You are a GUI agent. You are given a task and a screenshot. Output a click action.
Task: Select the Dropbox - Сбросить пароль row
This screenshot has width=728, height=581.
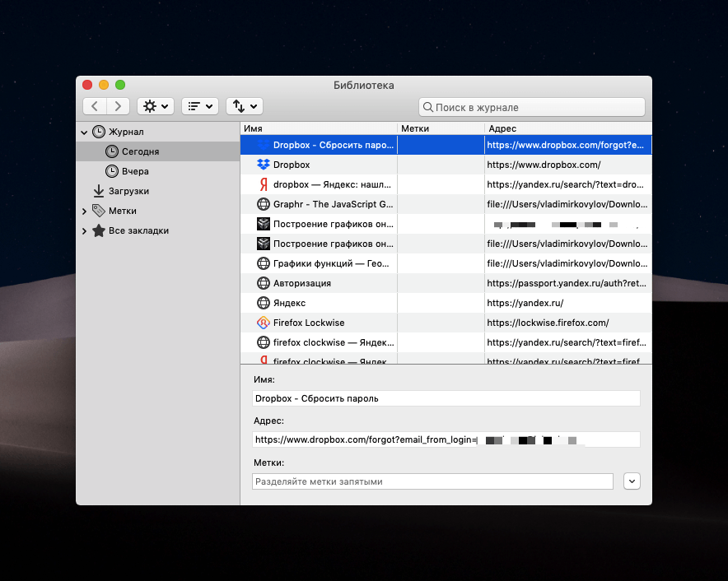pos(446,145)
